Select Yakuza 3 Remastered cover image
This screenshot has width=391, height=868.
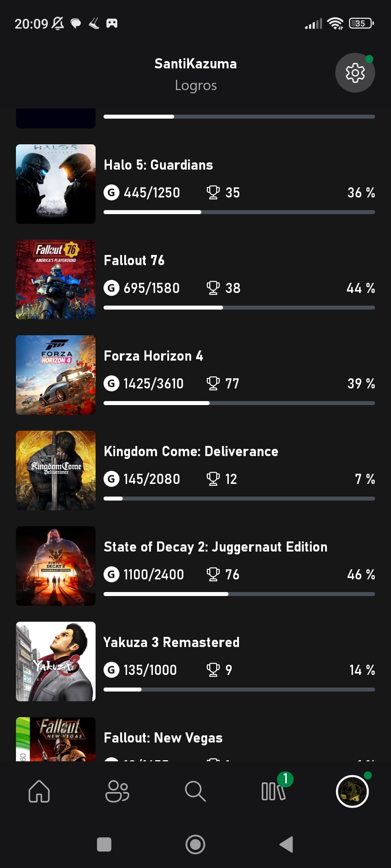click(x=56, y=661)
